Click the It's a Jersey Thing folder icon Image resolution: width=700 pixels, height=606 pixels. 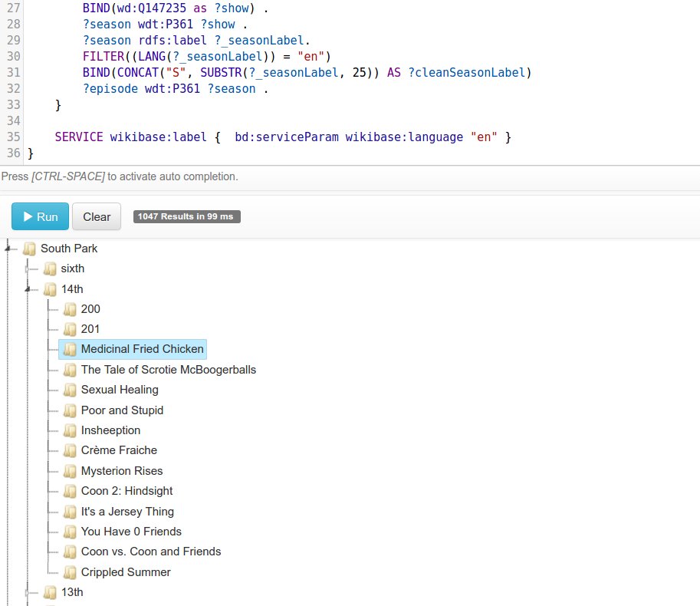tap(70, 512)
